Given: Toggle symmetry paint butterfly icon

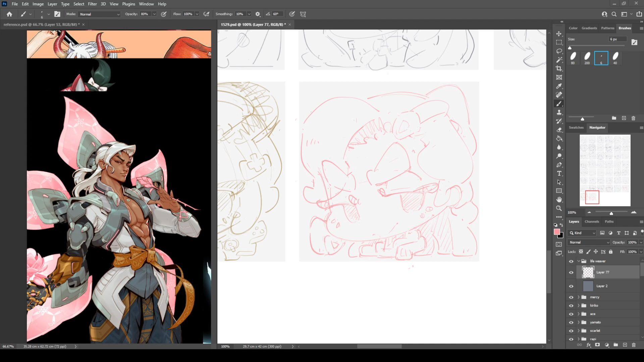Looking at the screenshot, I should point(303,14).
